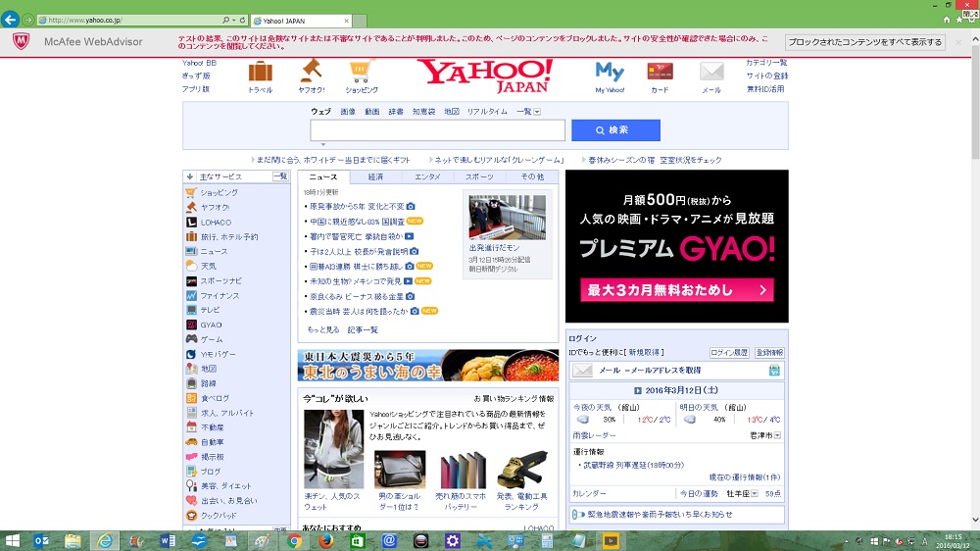Image resolution: width=980 pixels, height=551 pixels.
Task: Click the show all blocked content button
Action: click(865, 42)
